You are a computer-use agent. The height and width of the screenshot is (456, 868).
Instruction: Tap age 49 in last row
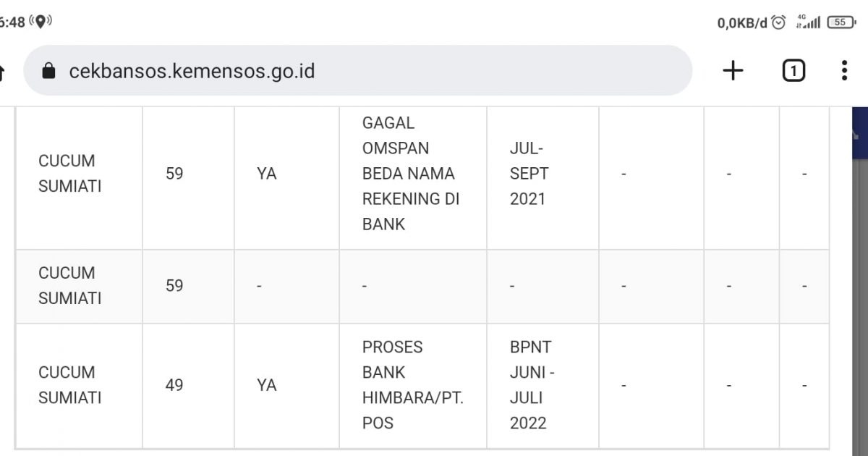174,385
